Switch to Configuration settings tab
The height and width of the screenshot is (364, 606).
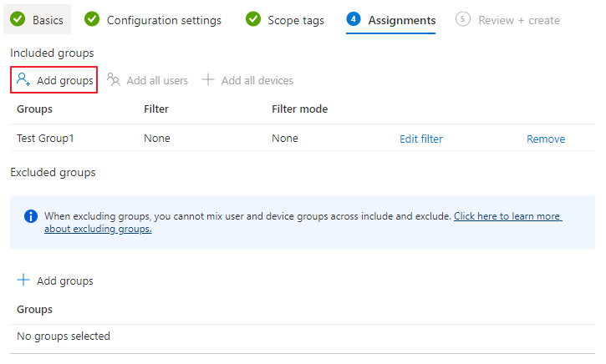153,19
